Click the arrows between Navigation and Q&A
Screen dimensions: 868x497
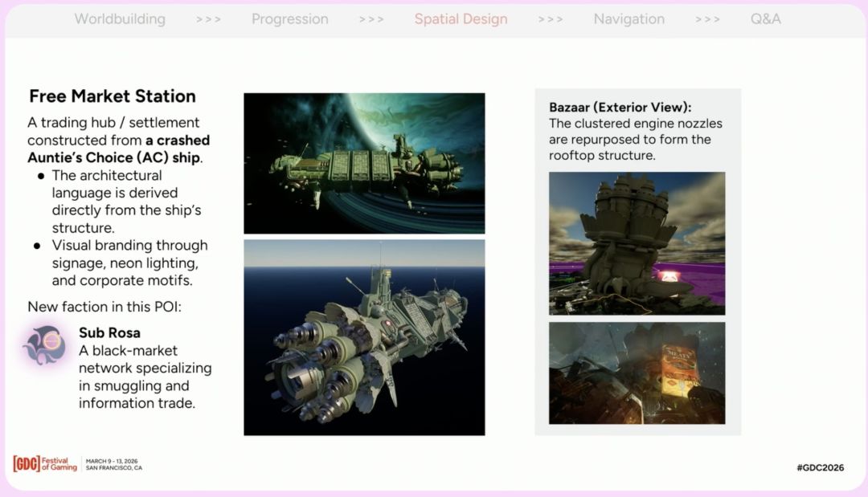coord(708,19)
